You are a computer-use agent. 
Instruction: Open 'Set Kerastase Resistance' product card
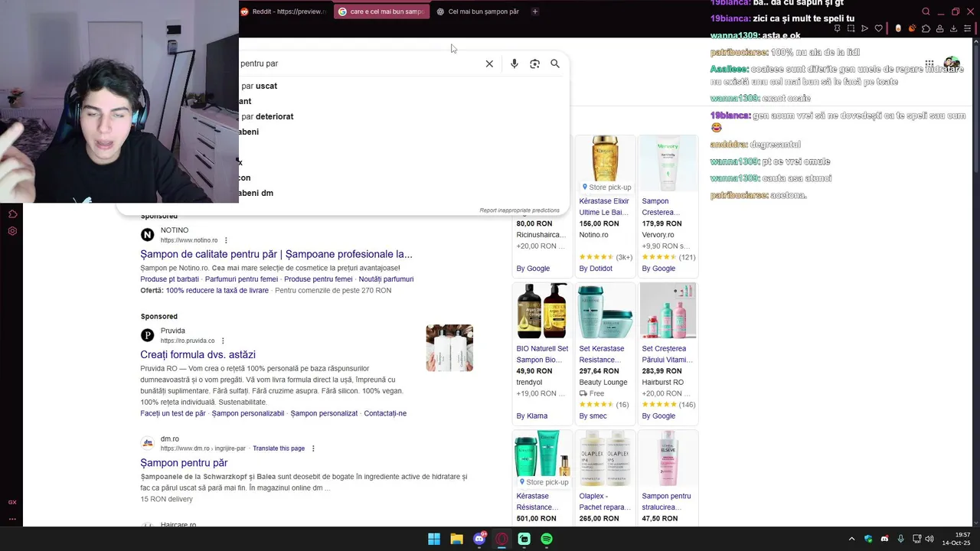click(605, 354)
